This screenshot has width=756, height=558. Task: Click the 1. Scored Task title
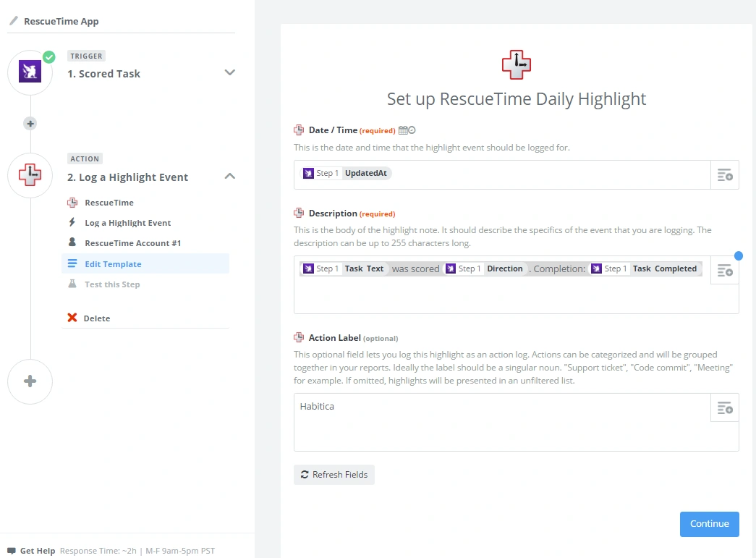pyautogui.click(x=103, y=74)
